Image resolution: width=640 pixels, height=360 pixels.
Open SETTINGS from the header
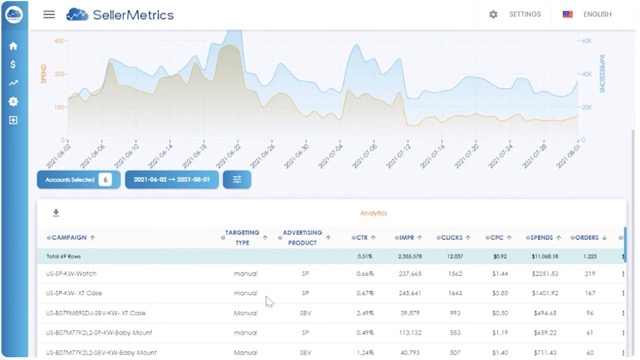525,14
